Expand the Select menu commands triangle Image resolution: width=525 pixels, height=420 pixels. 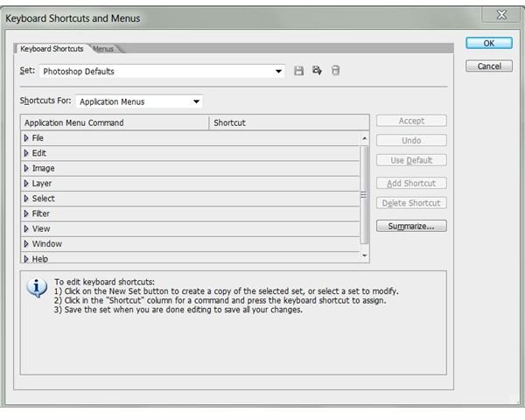(26, 199)
